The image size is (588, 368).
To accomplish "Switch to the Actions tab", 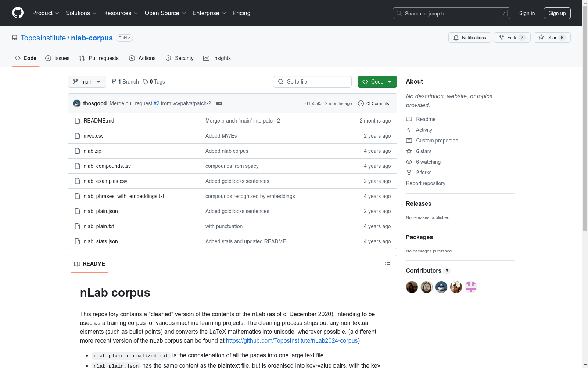I will [142, 58].
